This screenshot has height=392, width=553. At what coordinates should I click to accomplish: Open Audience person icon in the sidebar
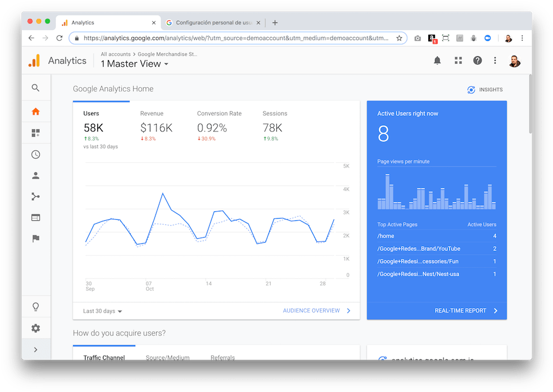[x=36, y=176]
